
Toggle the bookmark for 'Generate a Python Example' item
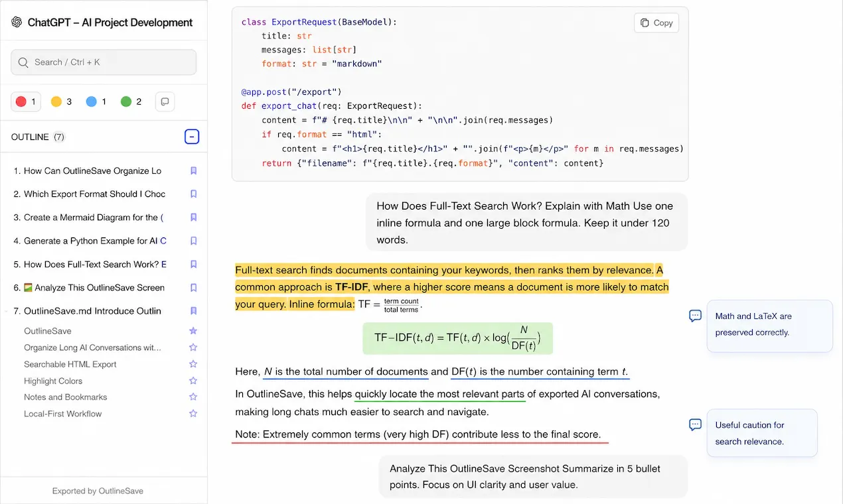194,241
